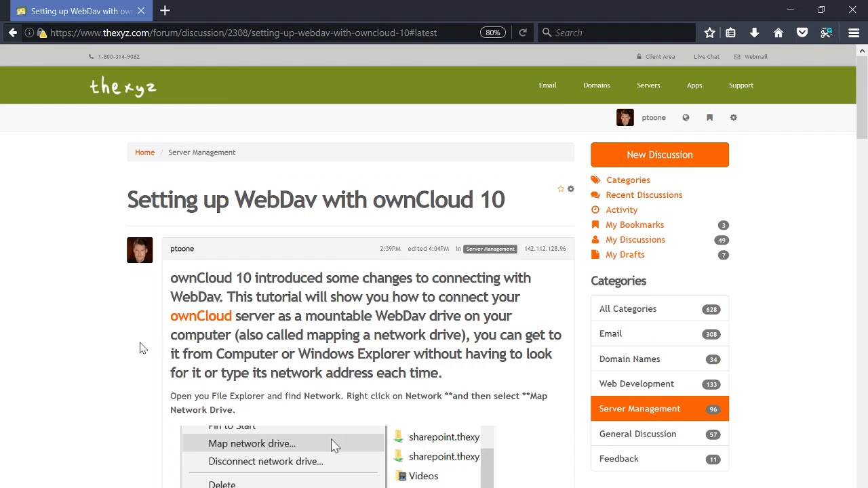Click the 2:39PM post timestamp
This screenshot has width=868, height=488.
[390, 249]
